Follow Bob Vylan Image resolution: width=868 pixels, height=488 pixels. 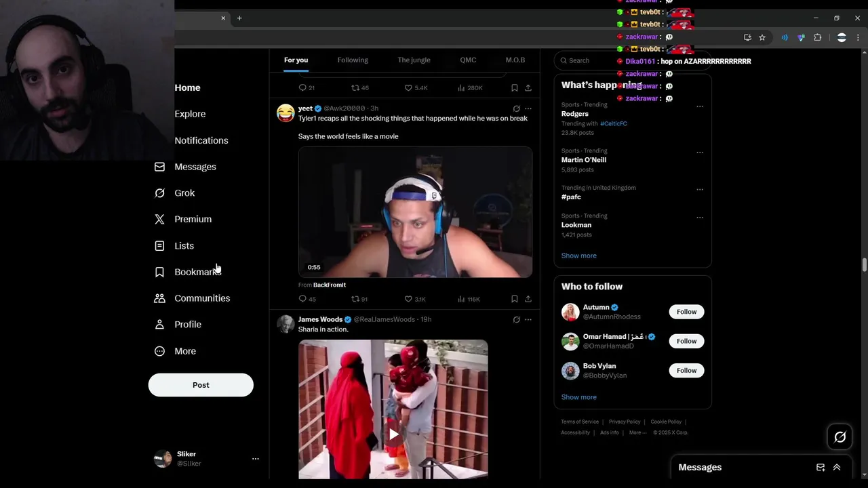pyautogui.click(x=686, y=370)
